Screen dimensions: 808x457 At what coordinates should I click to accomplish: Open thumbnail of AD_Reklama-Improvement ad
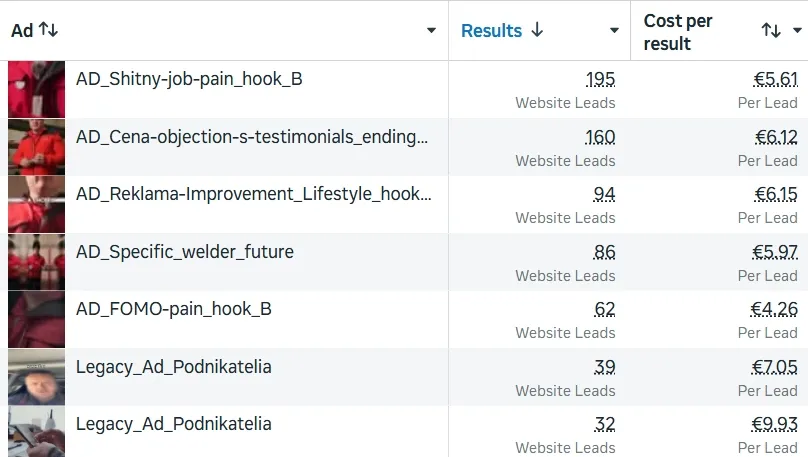37,204
